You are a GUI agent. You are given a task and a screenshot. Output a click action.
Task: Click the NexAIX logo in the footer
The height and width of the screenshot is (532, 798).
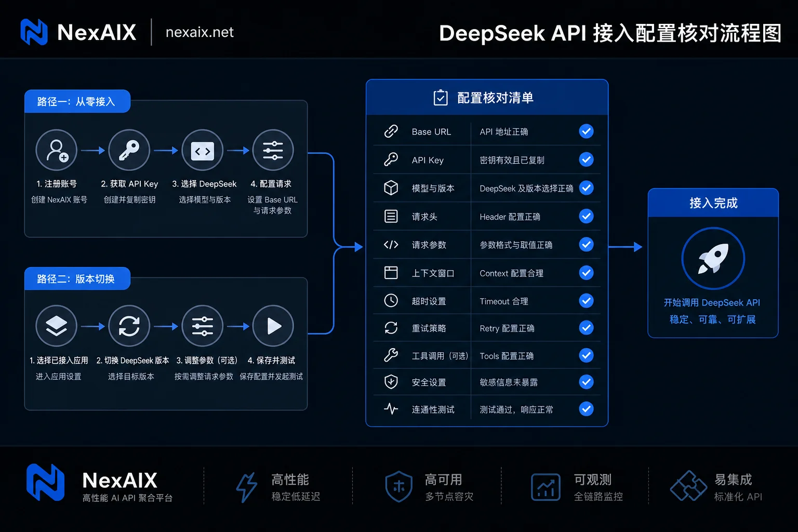[x=46, y=483]
